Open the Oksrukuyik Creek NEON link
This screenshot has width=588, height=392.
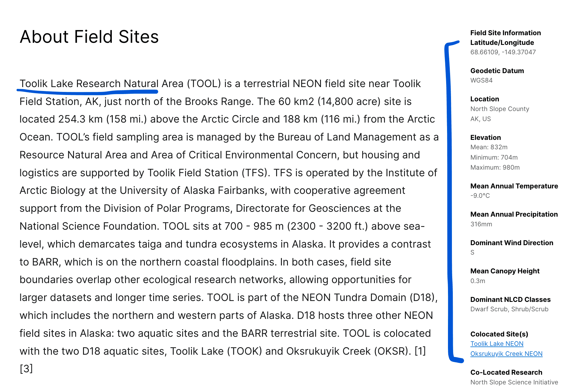coord(506,354)
